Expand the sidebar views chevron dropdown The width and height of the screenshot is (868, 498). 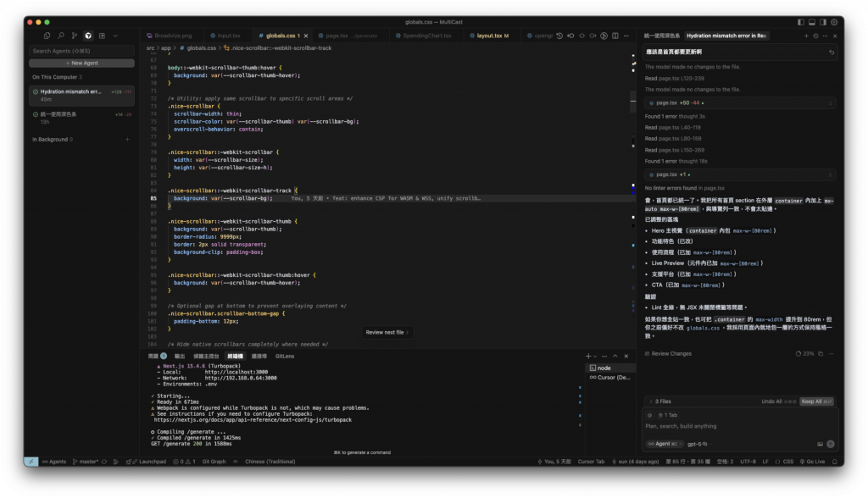tap(115, 36)
